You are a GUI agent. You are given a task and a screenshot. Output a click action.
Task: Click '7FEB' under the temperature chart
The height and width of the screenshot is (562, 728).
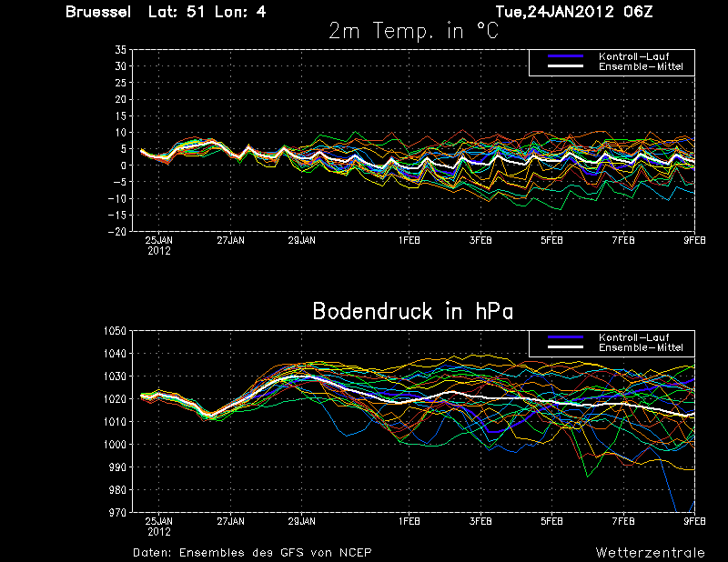pyautogui.click(x=623, y=240)
